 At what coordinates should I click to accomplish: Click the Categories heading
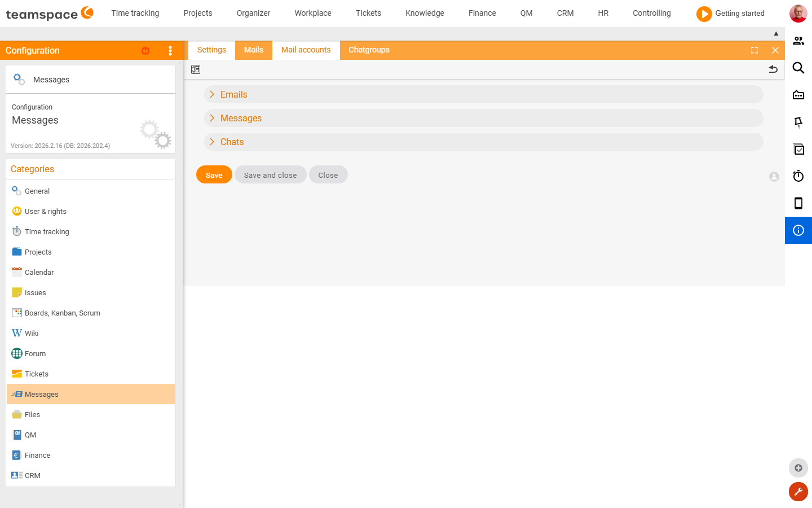pos(33,169)
